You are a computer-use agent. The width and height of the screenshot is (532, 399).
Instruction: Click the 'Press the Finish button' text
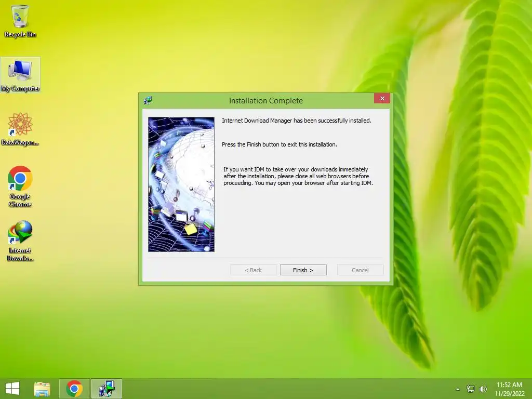pos(279,144)
